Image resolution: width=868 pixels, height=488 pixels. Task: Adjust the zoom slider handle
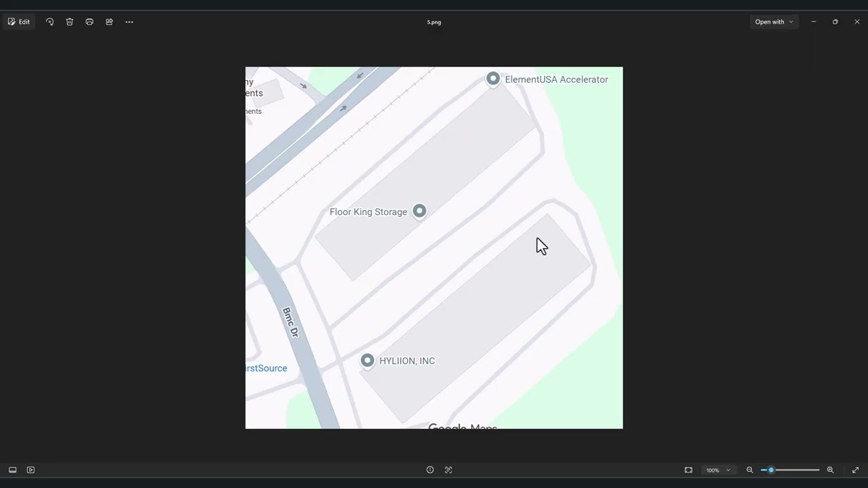click(x=771, y=470)
